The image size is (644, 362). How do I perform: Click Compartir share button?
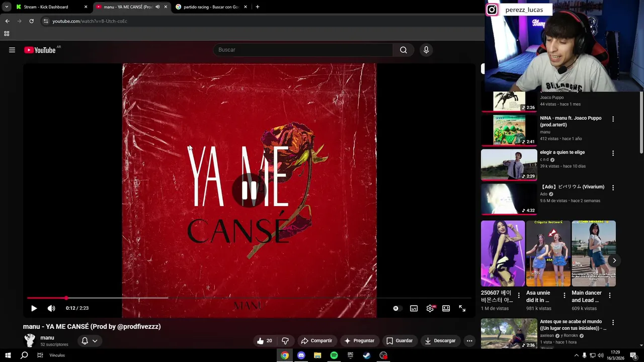316,340
